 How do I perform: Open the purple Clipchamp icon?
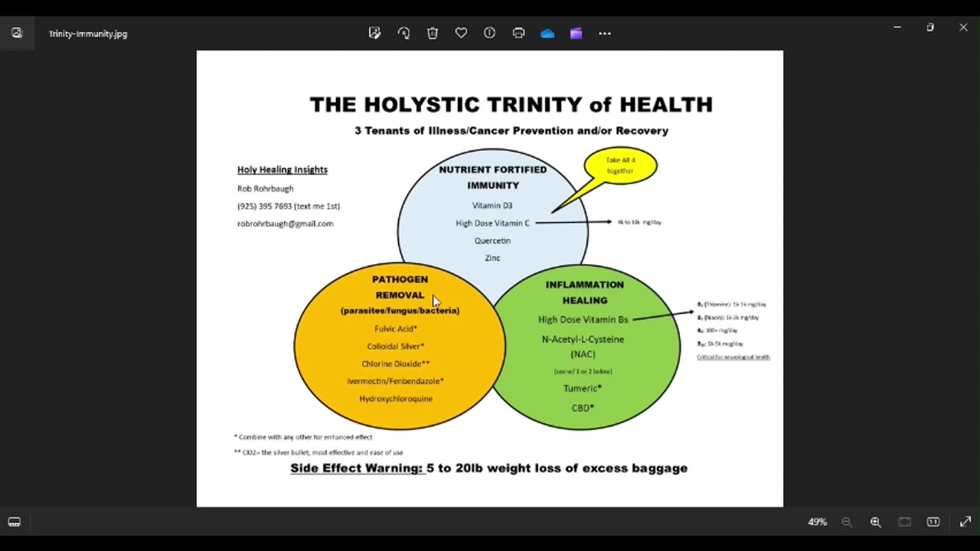576,33
